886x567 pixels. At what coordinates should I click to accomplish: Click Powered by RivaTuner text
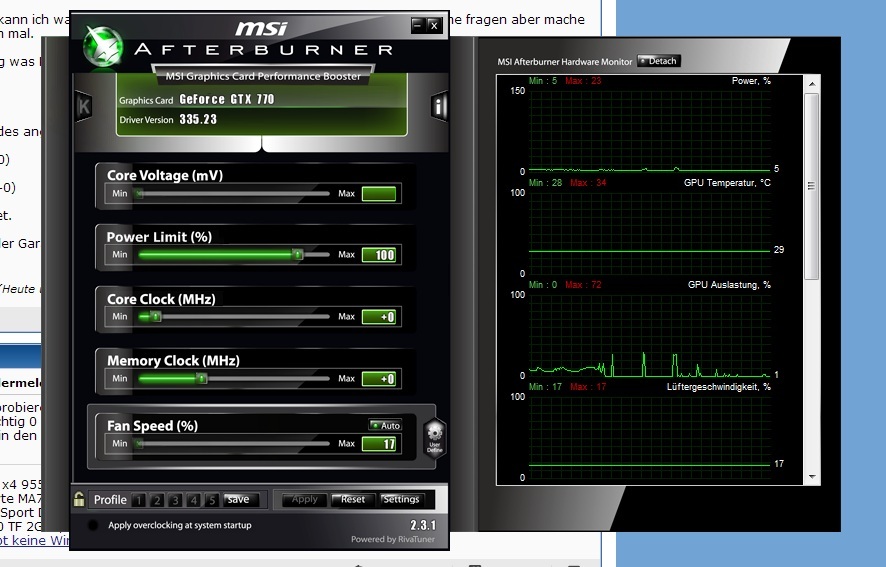(393, 539)
